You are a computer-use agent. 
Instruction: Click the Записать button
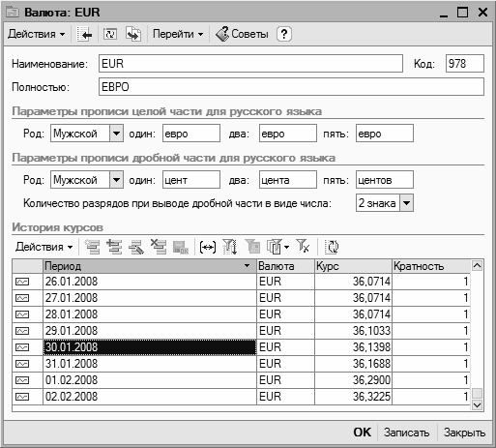(406, 433)
